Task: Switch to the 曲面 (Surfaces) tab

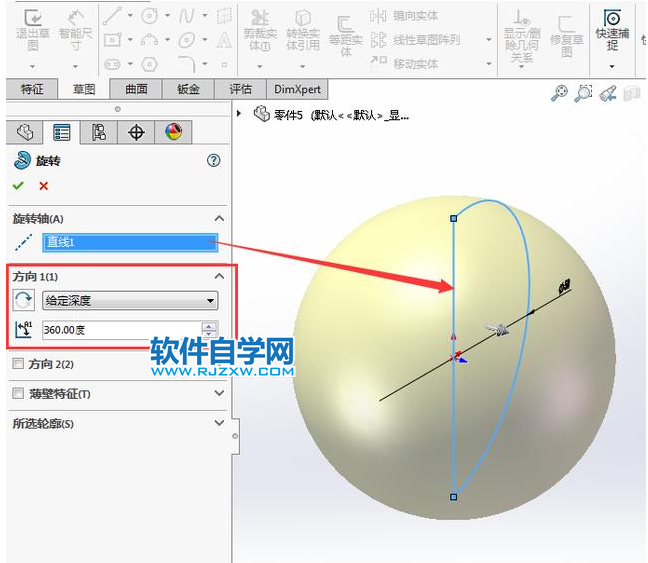Action: (x=136, y=89)
